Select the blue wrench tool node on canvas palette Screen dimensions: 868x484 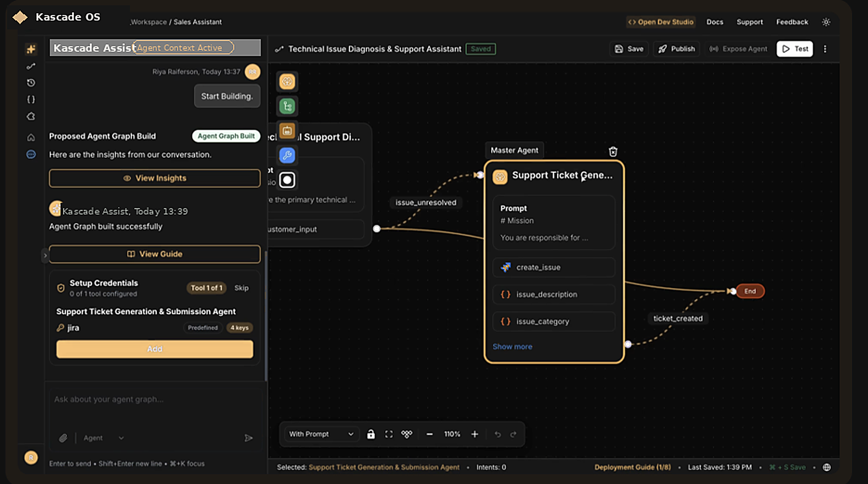(x=287, y=155)
